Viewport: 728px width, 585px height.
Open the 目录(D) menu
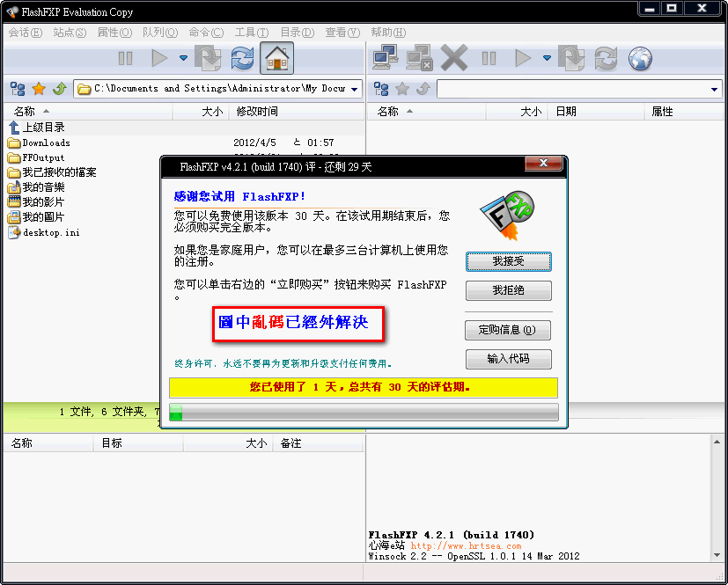pos(298,32)
